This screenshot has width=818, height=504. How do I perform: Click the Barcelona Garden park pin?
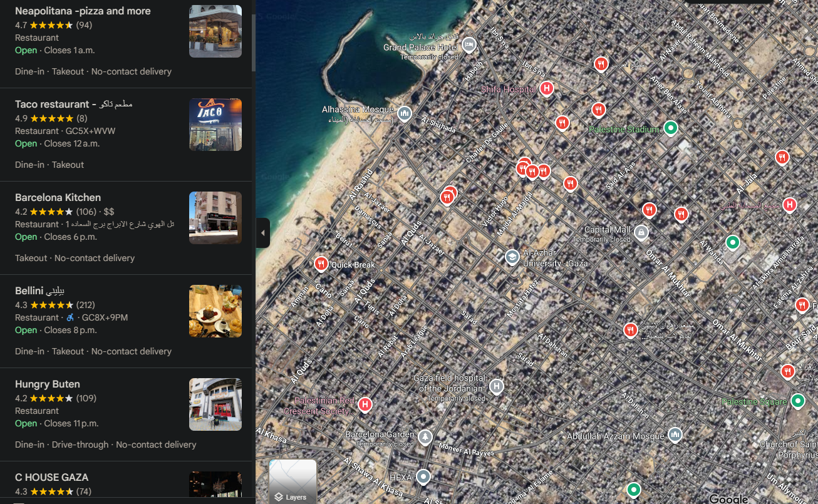pos(425,436)
